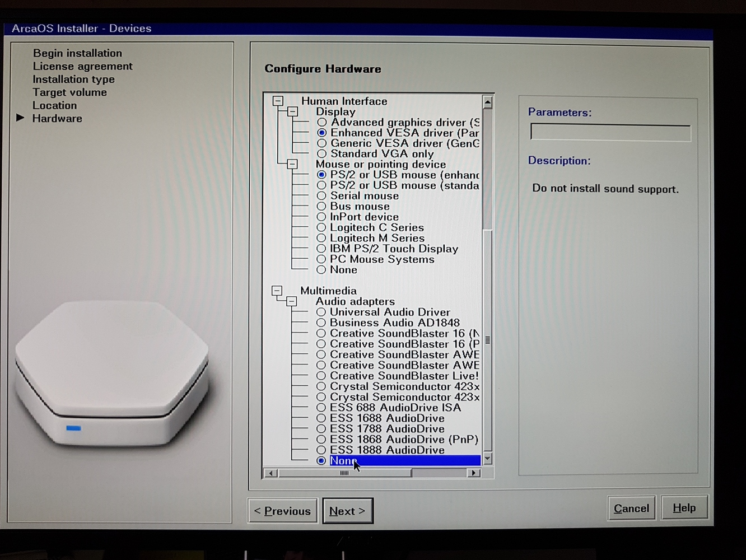Select Logitech M Series mouse

click(321, 238)
